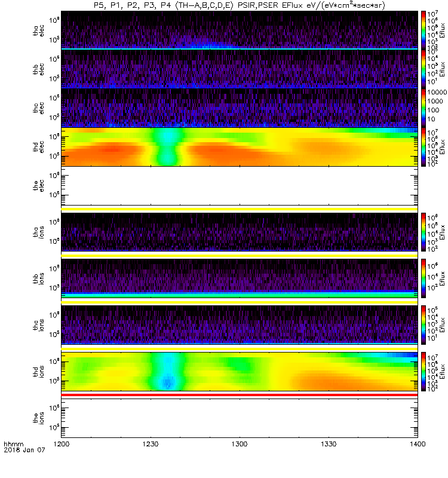Click the 10^6 y-axis tick of "the elec" panel
The height and width of the screenshot is (478, 448).
click(x=54, y=175)
